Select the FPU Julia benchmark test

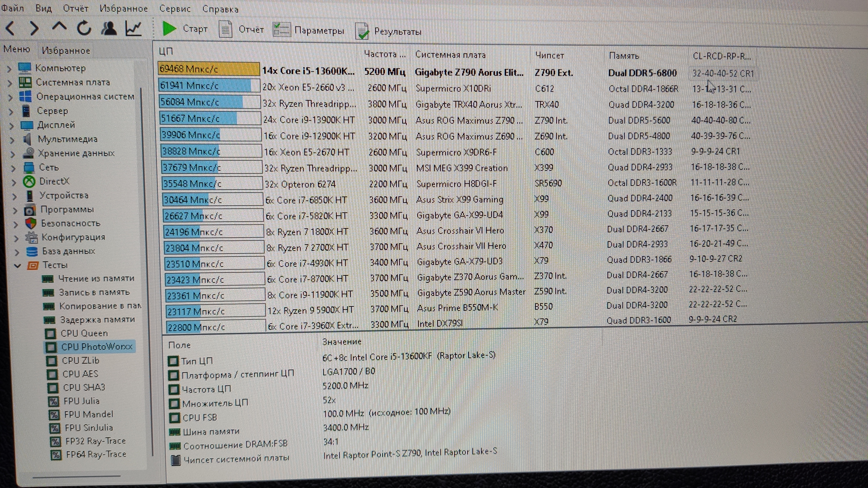pyautogui.click(x=81, y=401)
